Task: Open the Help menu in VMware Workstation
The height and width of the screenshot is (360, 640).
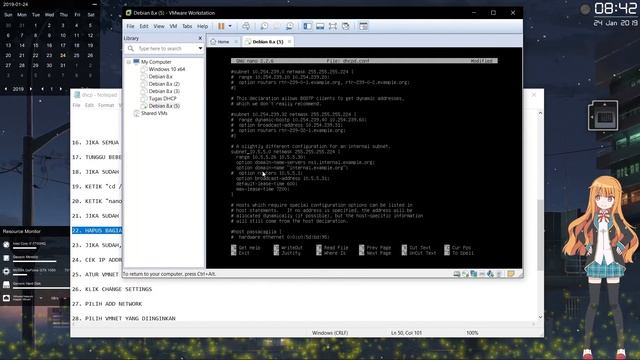Action: point(202,26)
